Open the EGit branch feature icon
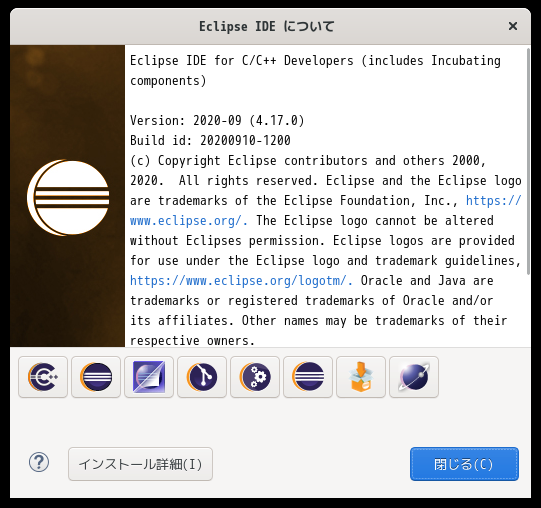Image resolution: width=541 pixels, height=508 pixels. click(x=202, y=377)
